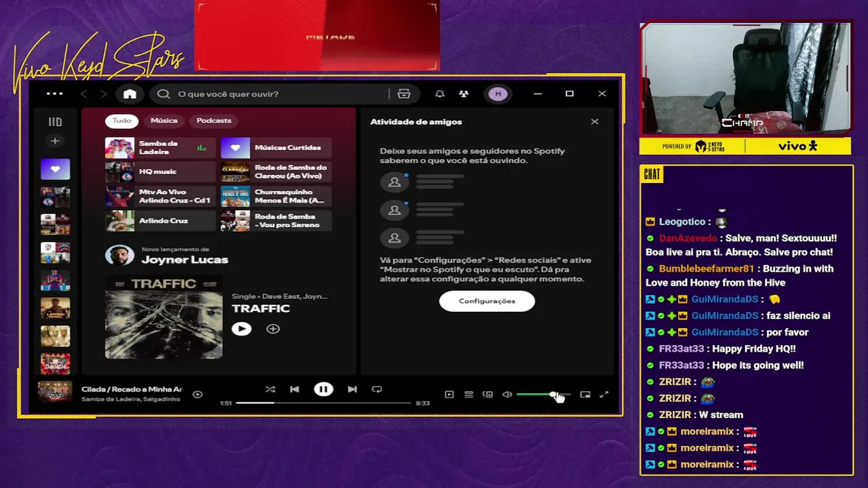868x488 pixels.
Task: Open the 'Cilada / Recado a Minha Ar' track title
Action: pos(132,389)
